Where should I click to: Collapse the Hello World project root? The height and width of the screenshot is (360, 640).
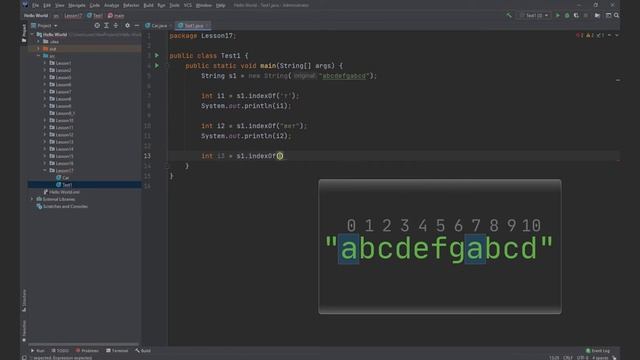(x=32, y=34)
